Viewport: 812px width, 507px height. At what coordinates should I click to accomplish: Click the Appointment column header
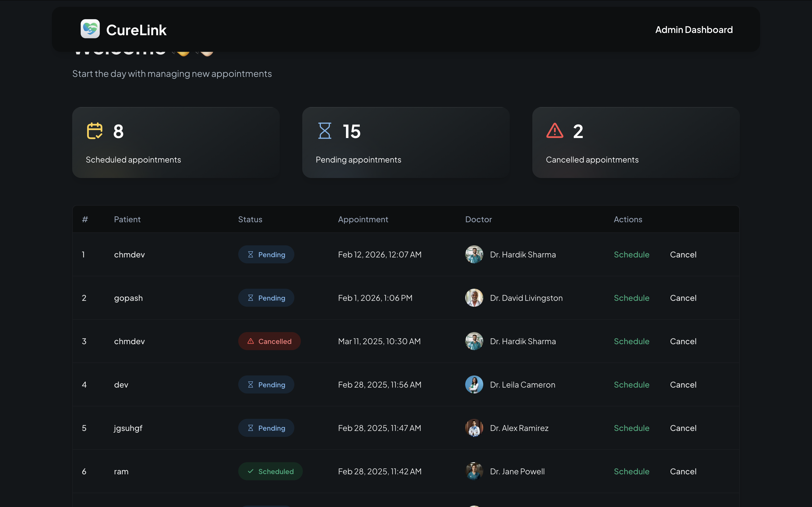pos(363,219)
